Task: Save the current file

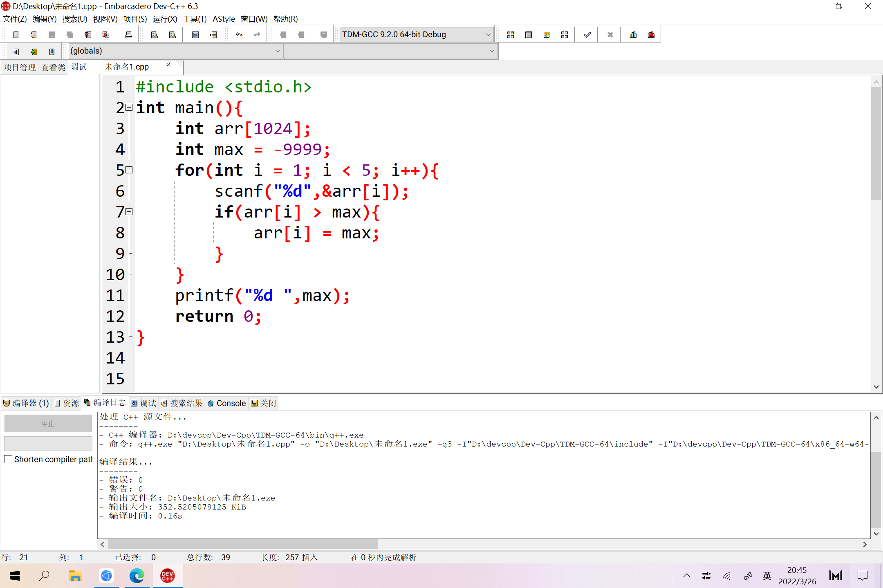Action: pos(52,34)
